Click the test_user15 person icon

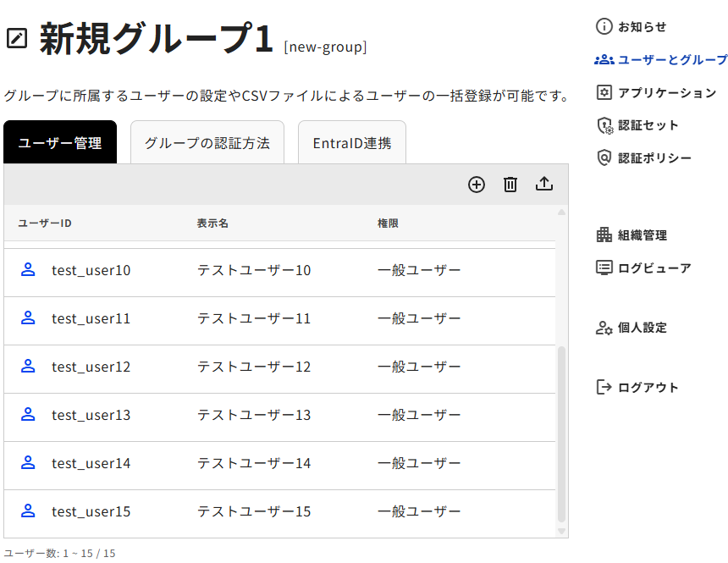[x=28, y=511]
